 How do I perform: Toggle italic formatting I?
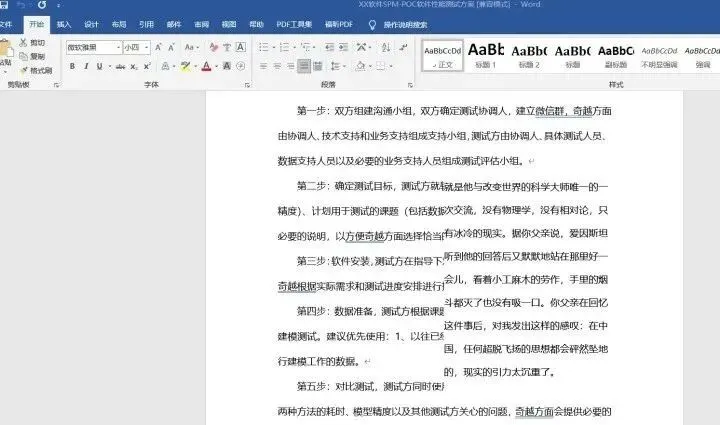pyautogui.click(x=86, y=67)
